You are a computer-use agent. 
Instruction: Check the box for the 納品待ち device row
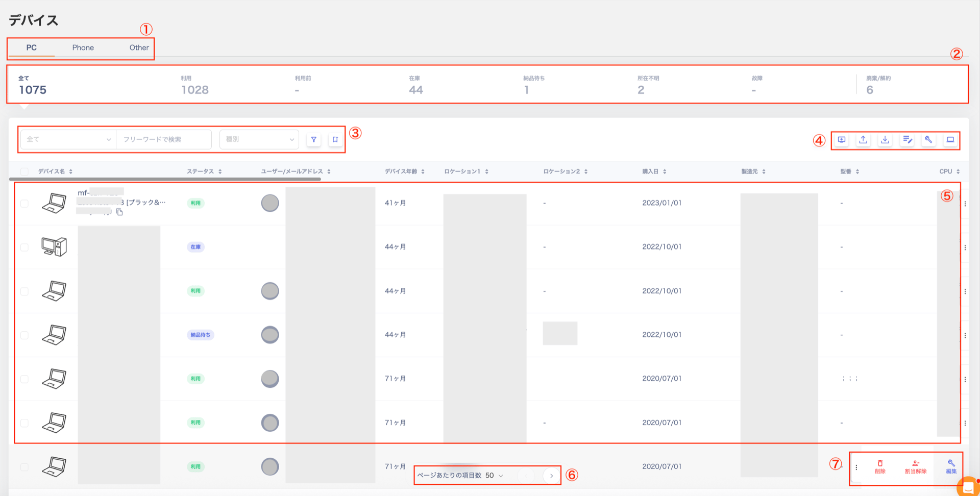pyautogui.click(x=24, y=335)
